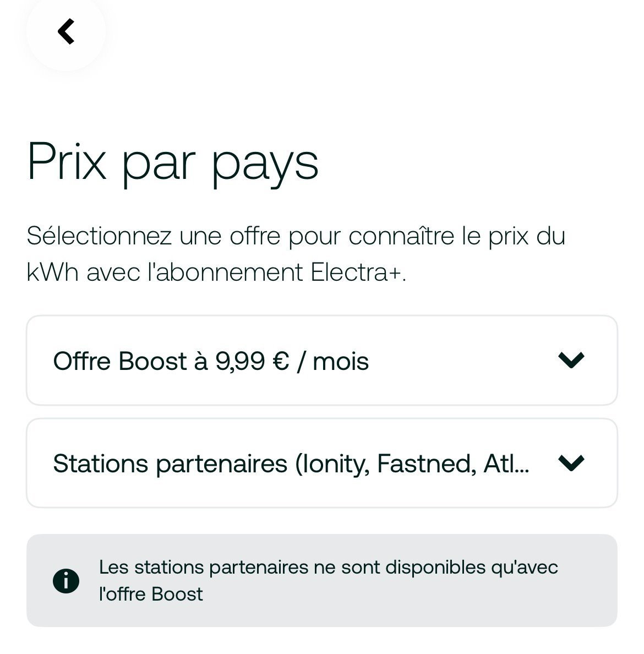This screenshot has height=654, width=644.
Task: Click the word "Electra+" in the description
Action: 357,272
